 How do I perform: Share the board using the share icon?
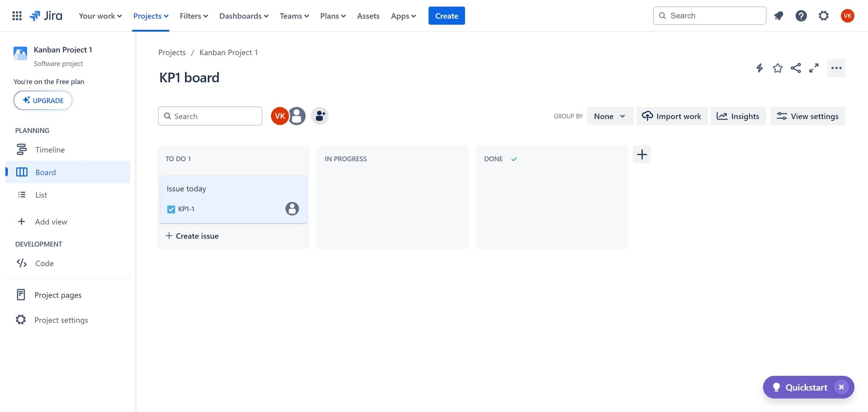[796, 68]
